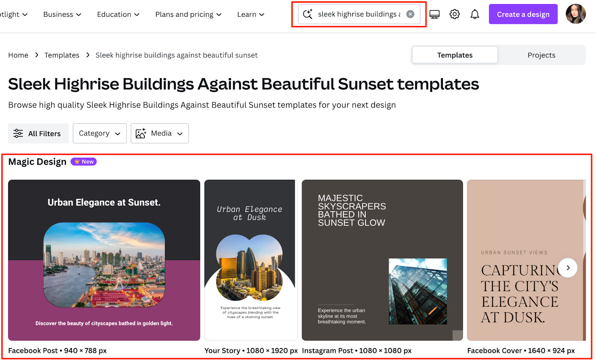Image resolution: width=596 pixels, height=364 pixels.
Task: Expand the Media filter dropdown
Action: pos(159,133)
